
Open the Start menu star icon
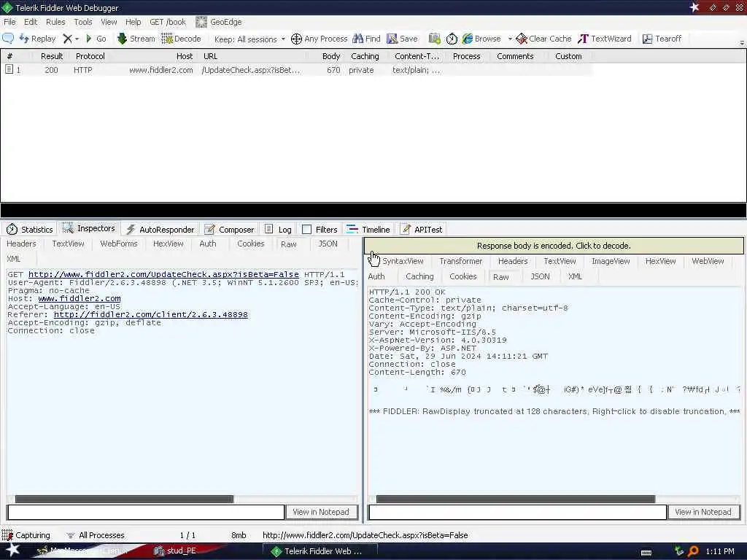12,551
